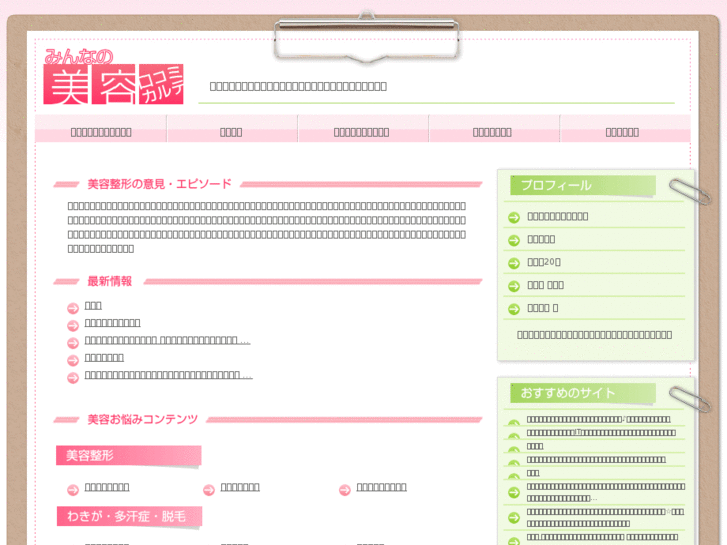Screen dimensions: 727x545
Task: Open the first link below the 美容整形 banner
Action: 107,487
